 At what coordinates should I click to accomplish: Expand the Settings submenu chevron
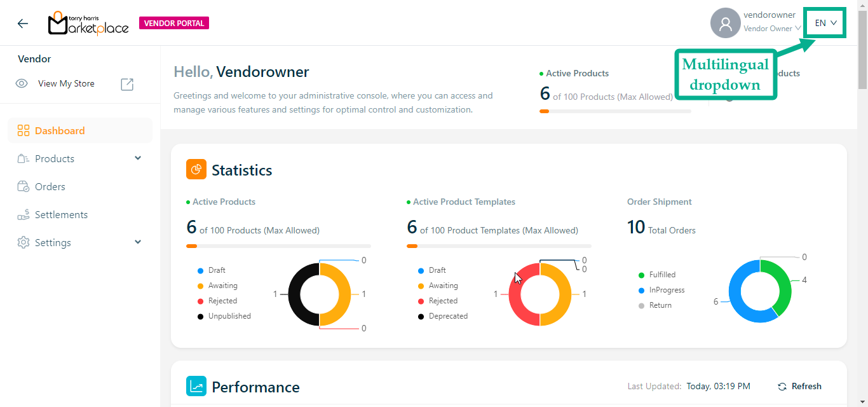tap(138, 242)
